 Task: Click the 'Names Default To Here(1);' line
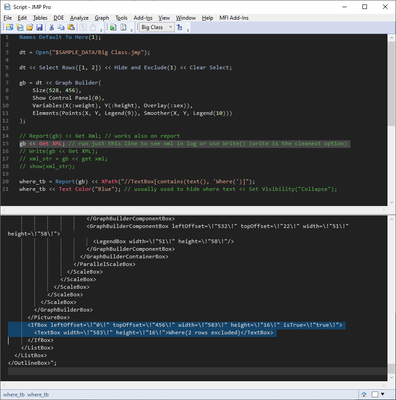60,37
